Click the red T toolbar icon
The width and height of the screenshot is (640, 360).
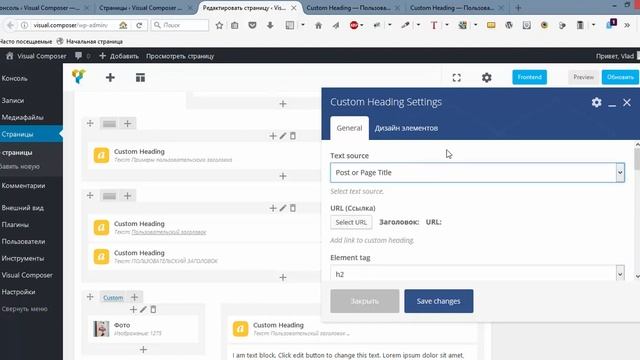point(433,25)
